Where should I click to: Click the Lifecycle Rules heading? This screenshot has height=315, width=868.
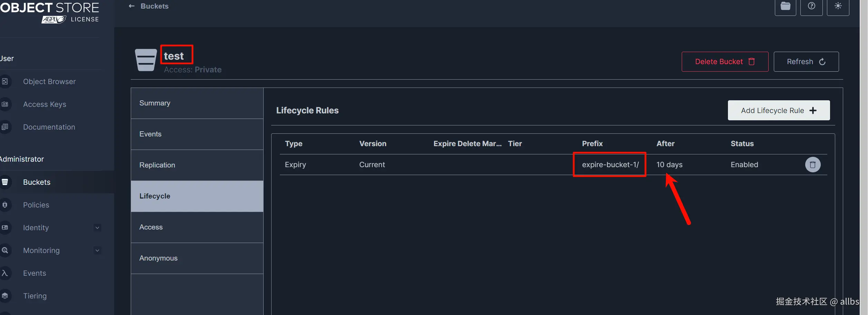[307, 110]
